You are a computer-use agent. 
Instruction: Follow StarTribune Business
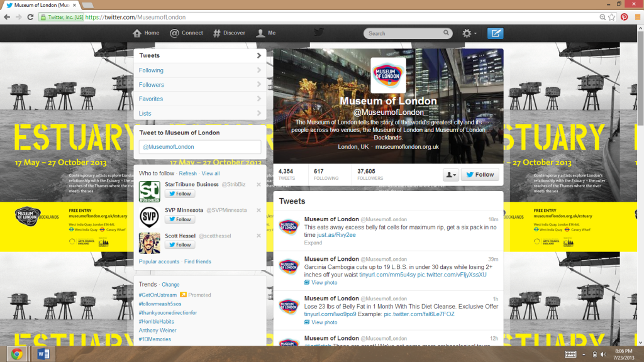[180, 194]
